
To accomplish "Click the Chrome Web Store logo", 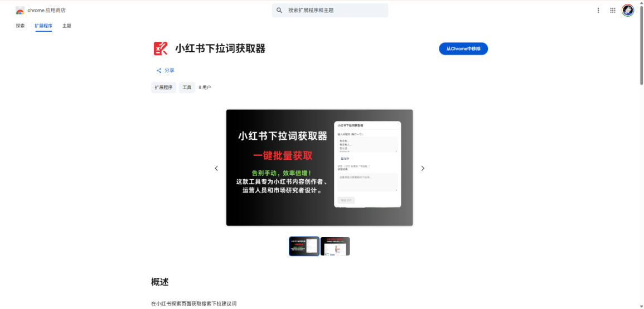I will [20, 10].
